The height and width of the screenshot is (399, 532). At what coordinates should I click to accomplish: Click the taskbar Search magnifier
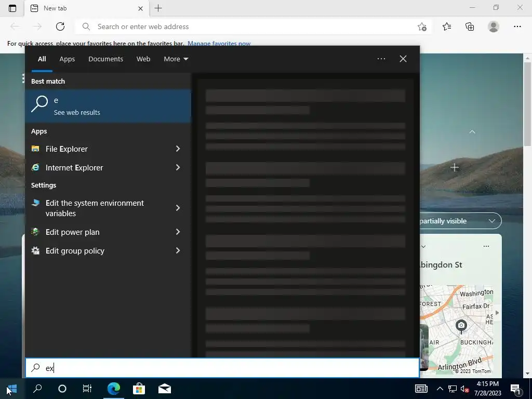click(x=37, y=389)
